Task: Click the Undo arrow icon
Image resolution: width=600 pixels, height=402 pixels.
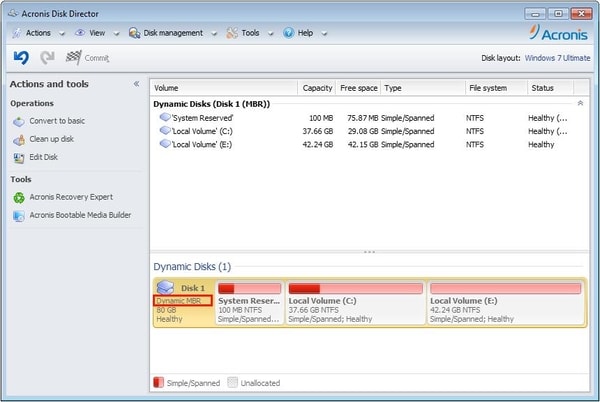Action: pyautogui.click(x=21, y=58)
